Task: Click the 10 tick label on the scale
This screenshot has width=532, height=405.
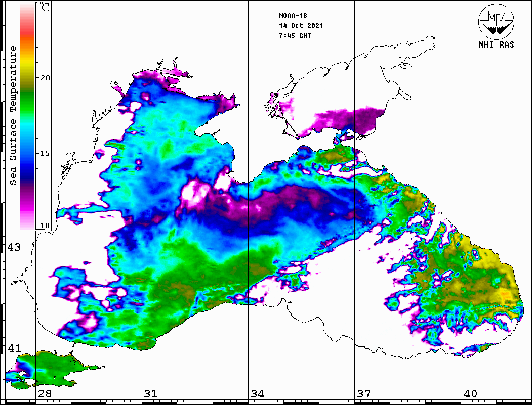Action: 45,226
